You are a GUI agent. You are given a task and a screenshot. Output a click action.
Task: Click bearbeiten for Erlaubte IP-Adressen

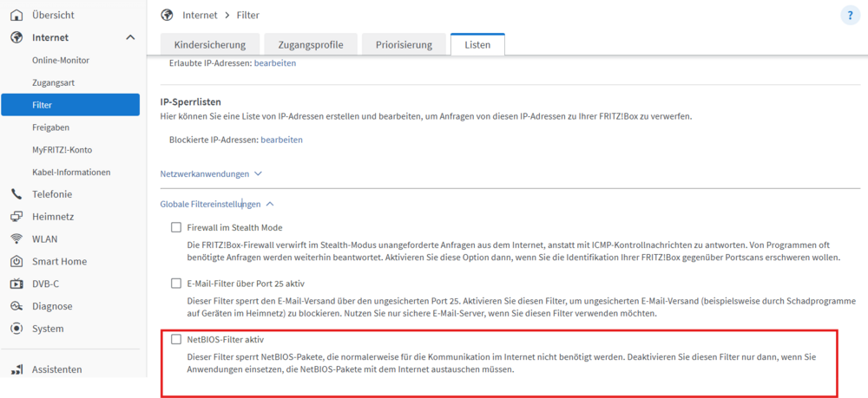tap(275, 63)
